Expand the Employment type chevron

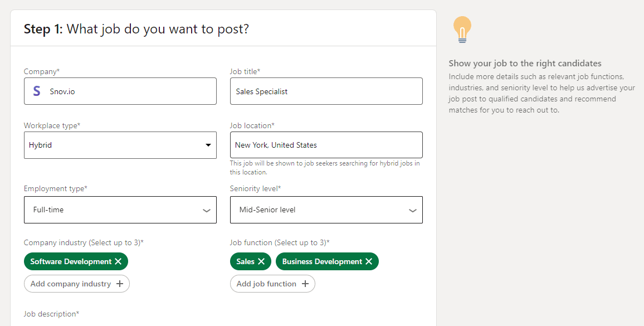tap(207, 211)
